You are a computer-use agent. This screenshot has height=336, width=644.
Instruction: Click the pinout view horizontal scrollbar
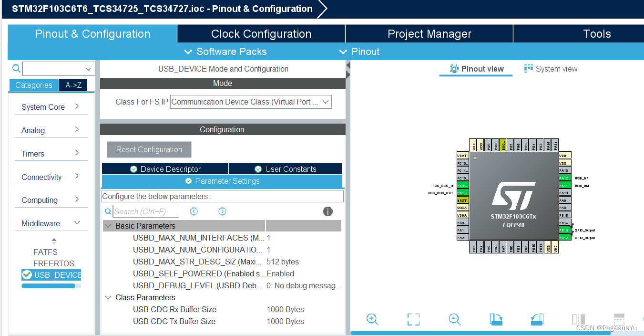tap(480, 333)
